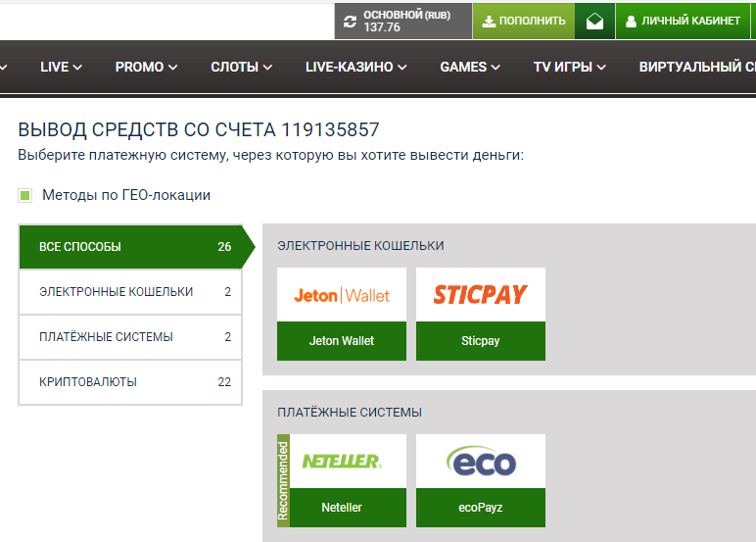Select the ВСЕ СПОСОБЫ category
Viewport: 756px width, 542px height.
tap(130, 247)
